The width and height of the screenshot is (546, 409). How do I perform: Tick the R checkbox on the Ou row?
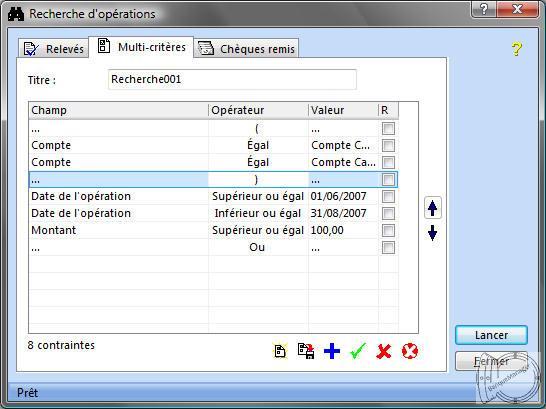tap(388, 247)
